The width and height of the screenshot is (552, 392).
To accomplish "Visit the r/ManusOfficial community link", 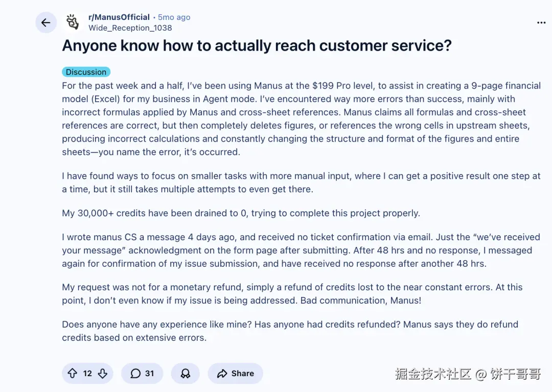I will point(119,17).
